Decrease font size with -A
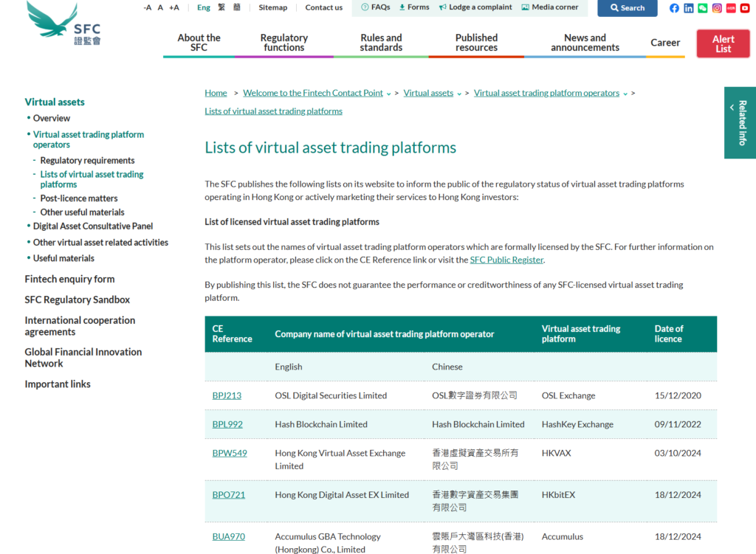The image size is (756, 554). pos(148,7)
